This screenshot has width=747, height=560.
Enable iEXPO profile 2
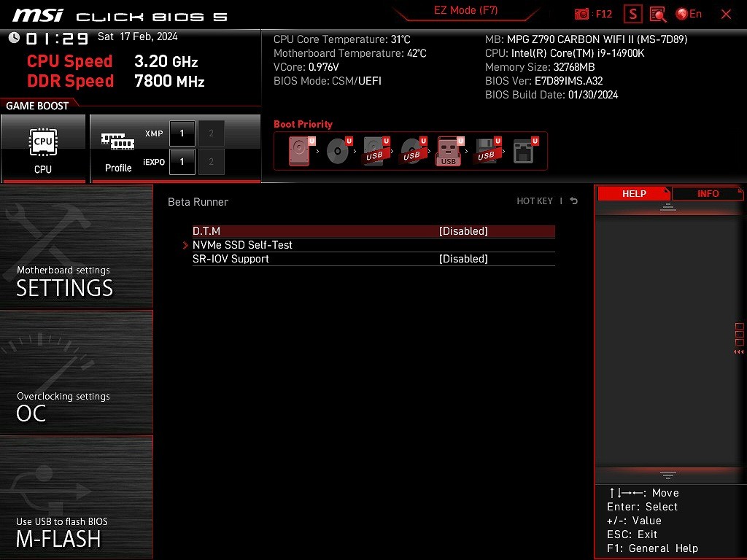[211, 162]
